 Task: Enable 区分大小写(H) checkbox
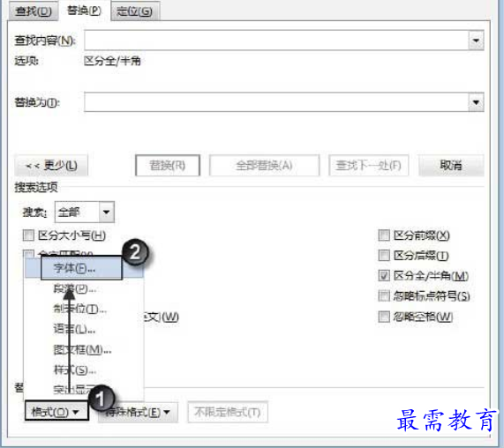click(x=28, y=235)
